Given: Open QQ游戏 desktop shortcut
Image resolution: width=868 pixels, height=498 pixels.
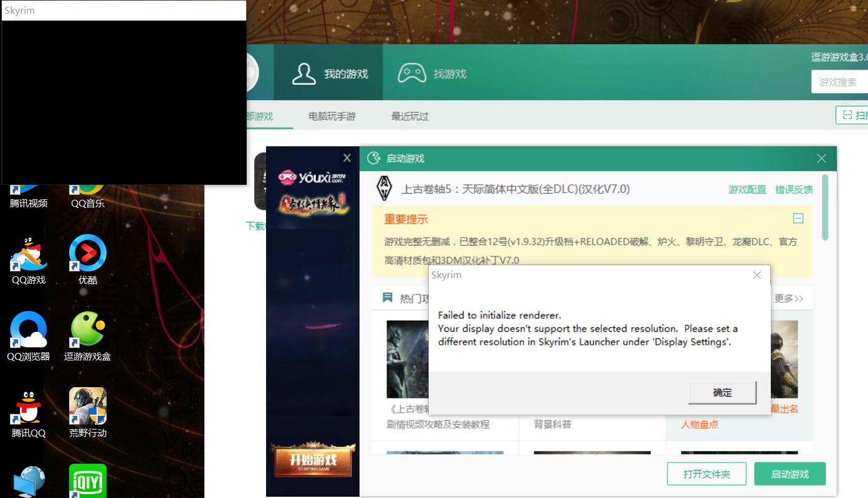Looking at the screenshot, I should (x=29, y=260).
